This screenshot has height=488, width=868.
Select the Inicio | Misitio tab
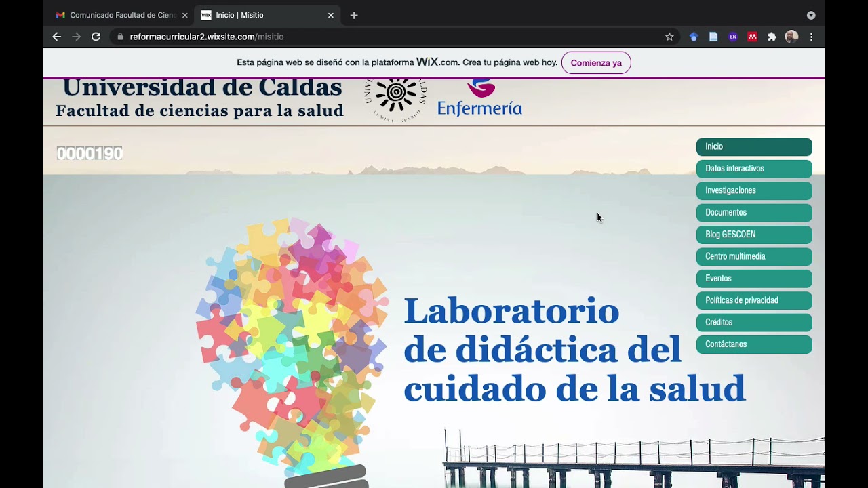pyautogui.click(x=267, y=15)
